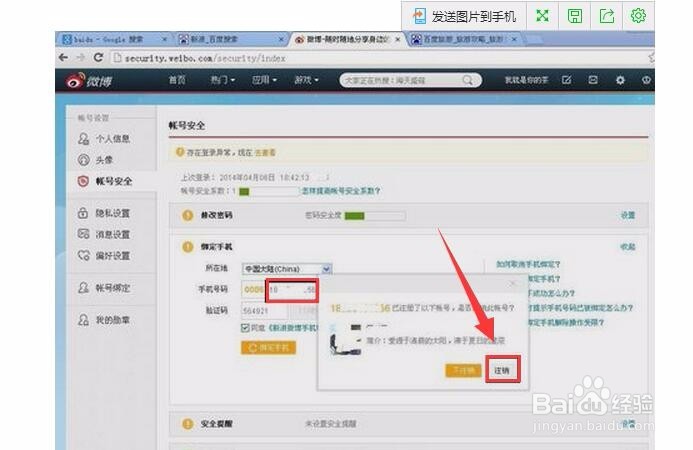Click the help link ending in 操作受限
The image size is (693, 450).
click(x=566, y=323)
